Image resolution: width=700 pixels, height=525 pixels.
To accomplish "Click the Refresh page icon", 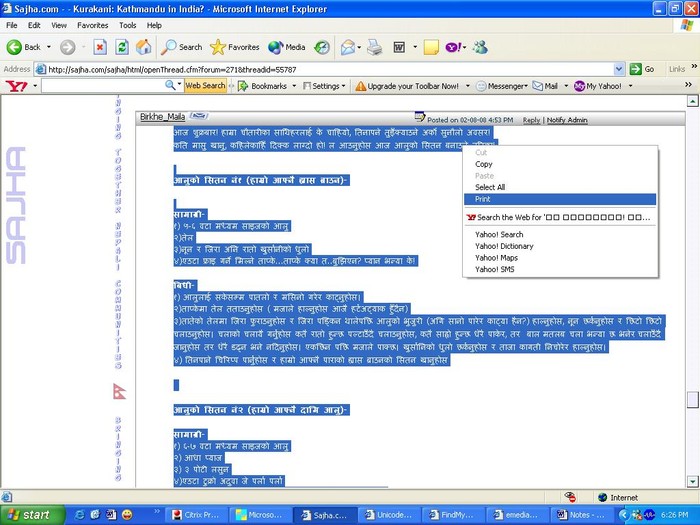I will (122, 47).
